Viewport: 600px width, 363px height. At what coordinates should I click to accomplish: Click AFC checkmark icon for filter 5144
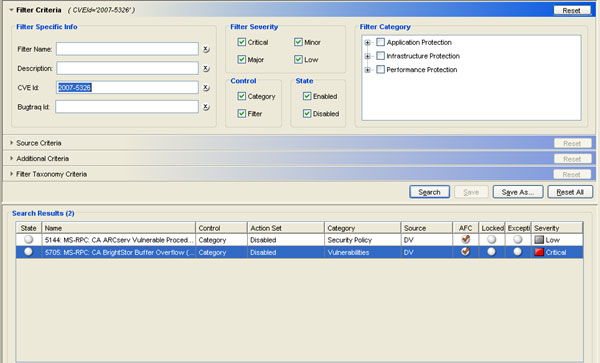(x=465, y=239)
